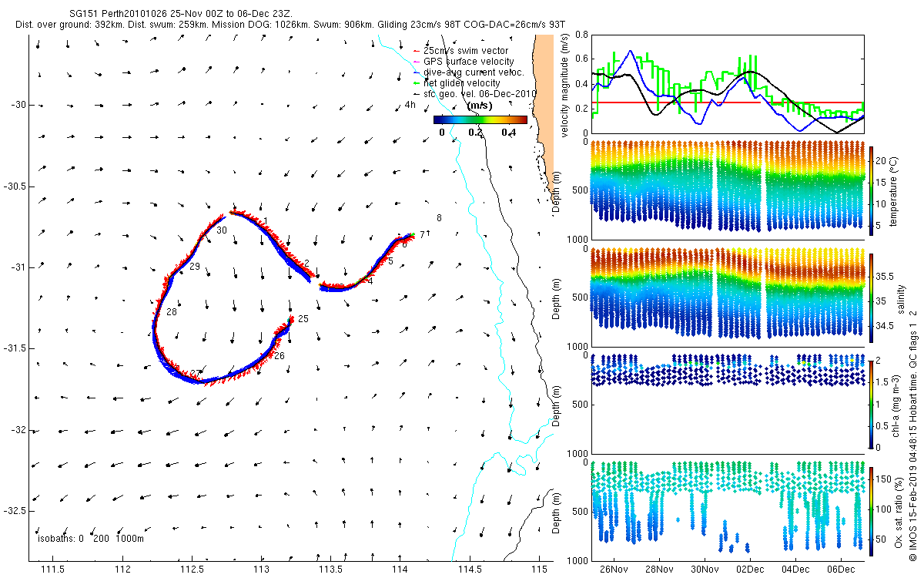Click the '4h' label near the legend
This screenshot has height=578, width=924.
[410, 105]
